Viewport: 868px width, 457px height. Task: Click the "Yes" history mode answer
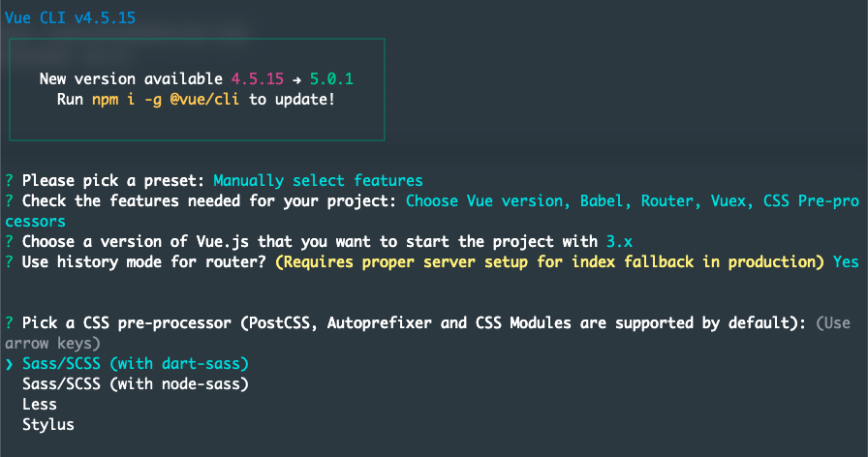click(x=846, y=262)
